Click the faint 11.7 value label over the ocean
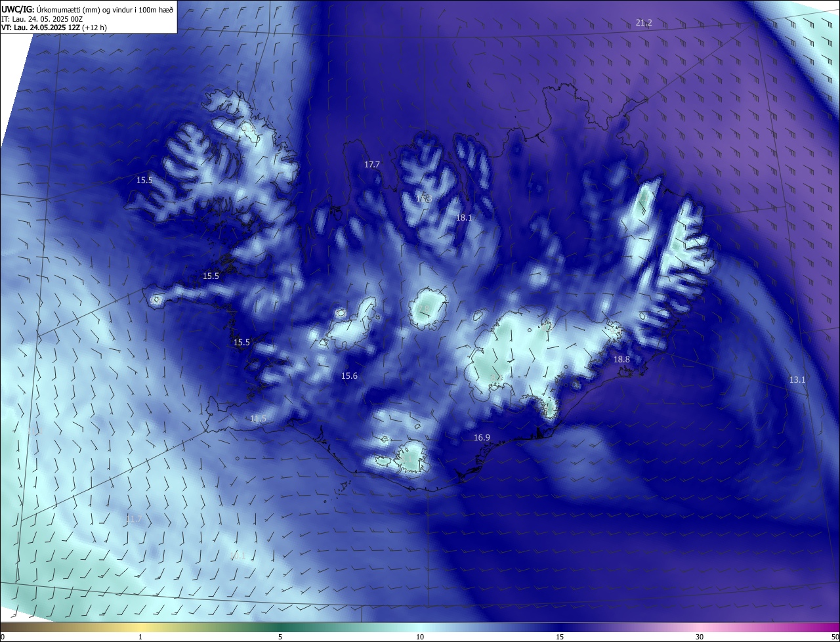 pyautogui.click(x=134, y=519)
